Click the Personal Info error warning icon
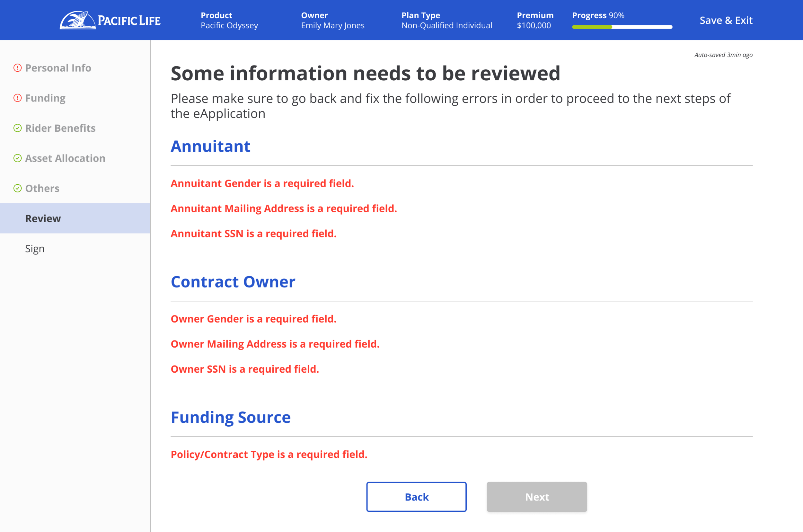803x532 pixels. tap(17, 68)
